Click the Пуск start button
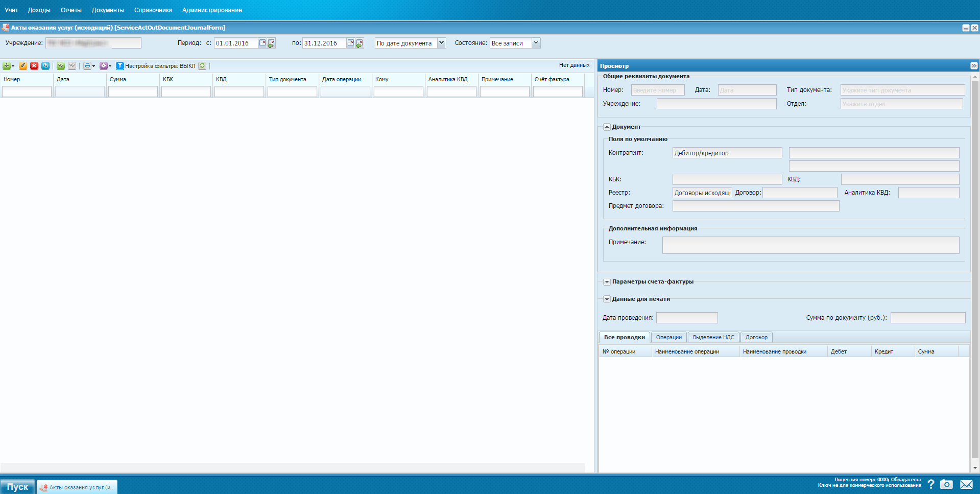Image resolution: width=980 pixels, height=494 pixels. [17, 487]
